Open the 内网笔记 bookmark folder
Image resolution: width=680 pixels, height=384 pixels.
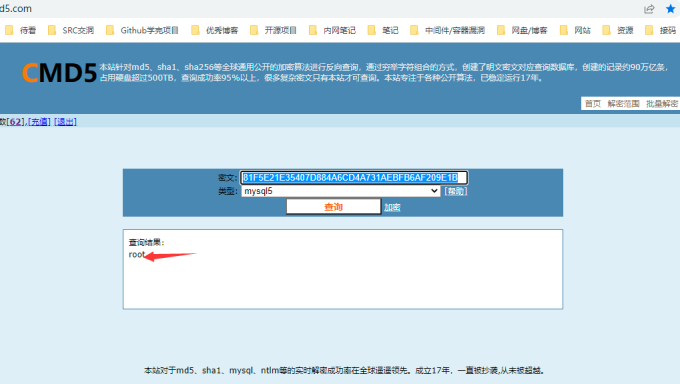coord(332,30)
